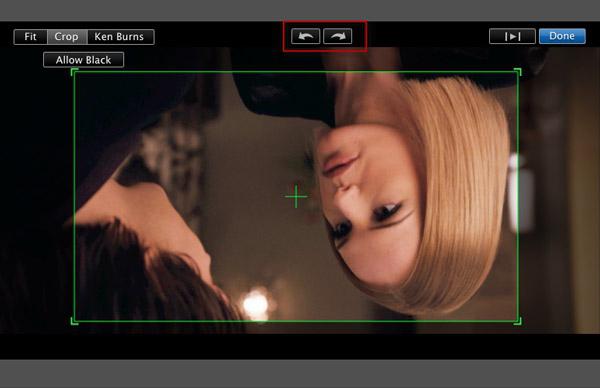This screenshot has width=600, height=388.
Task: Click the bright blurred light in the preview
Action: 256,305
